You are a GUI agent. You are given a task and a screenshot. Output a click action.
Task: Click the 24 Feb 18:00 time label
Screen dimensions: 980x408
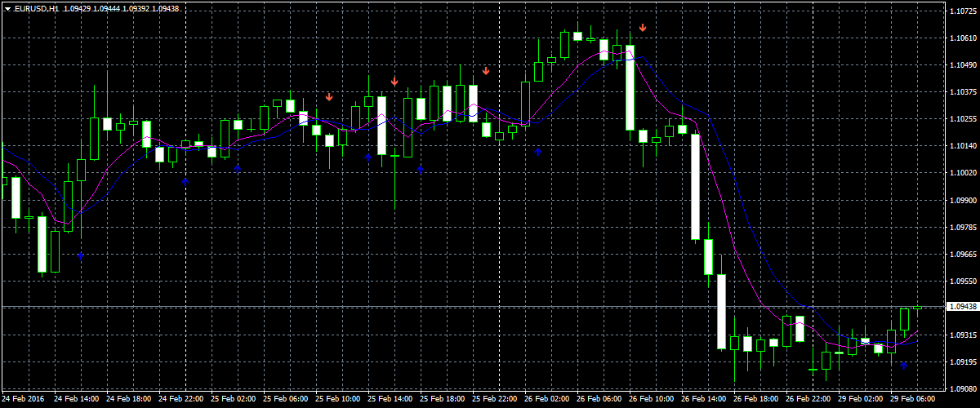128,400
